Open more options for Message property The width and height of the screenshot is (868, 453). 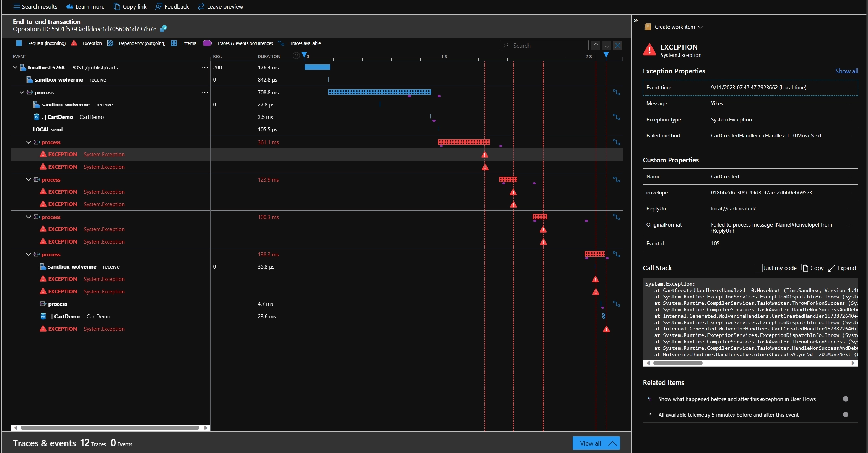tap(849, 104)
